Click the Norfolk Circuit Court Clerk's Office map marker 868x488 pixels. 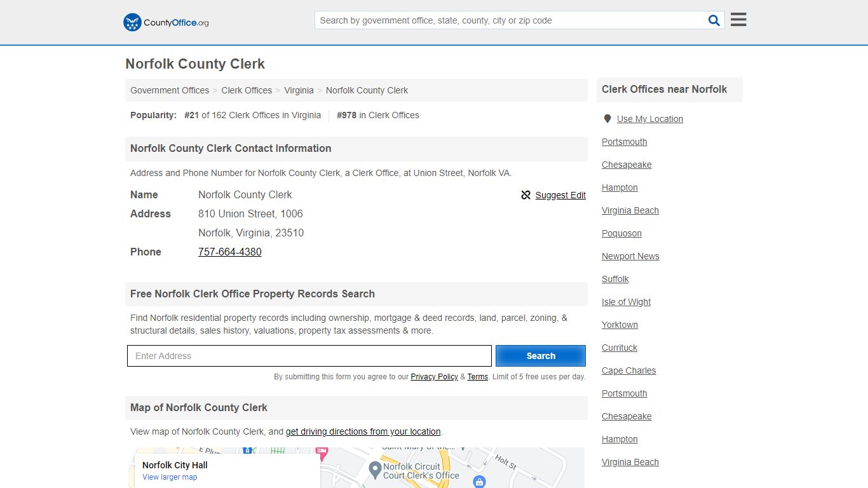pyautogui.click(x=375, y=470)
